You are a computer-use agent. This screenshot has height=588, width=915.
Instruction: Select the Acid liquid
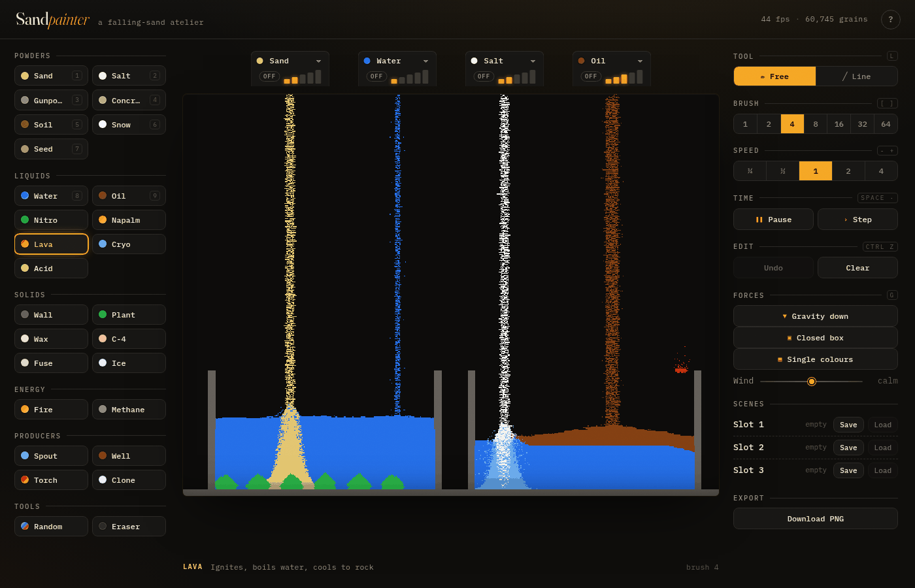coord(51,269)
